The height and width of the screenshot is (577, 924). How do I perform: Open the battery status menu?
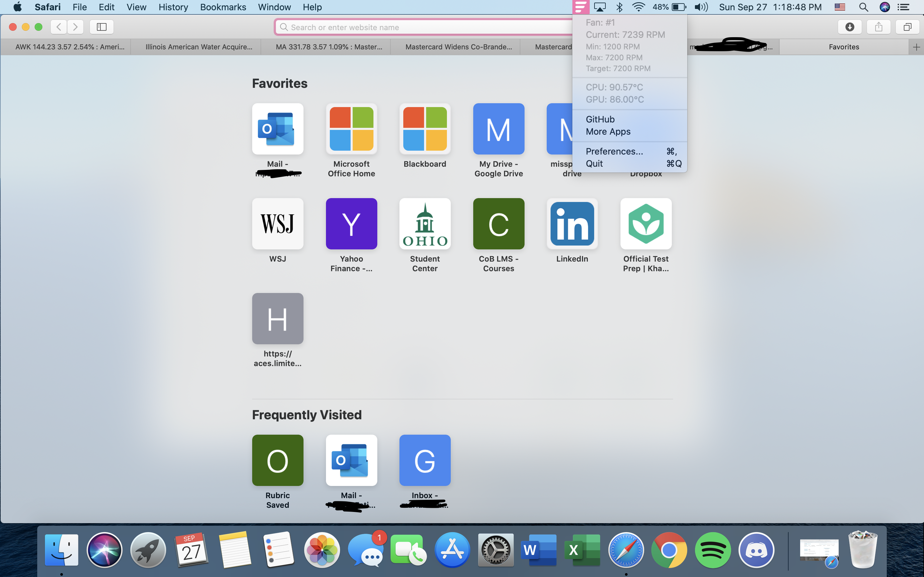tap(679, 7)
